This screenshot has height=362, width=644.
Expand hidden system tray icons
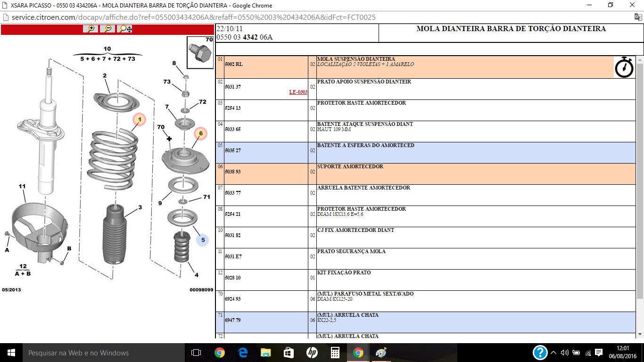click(x=553, y=353)
